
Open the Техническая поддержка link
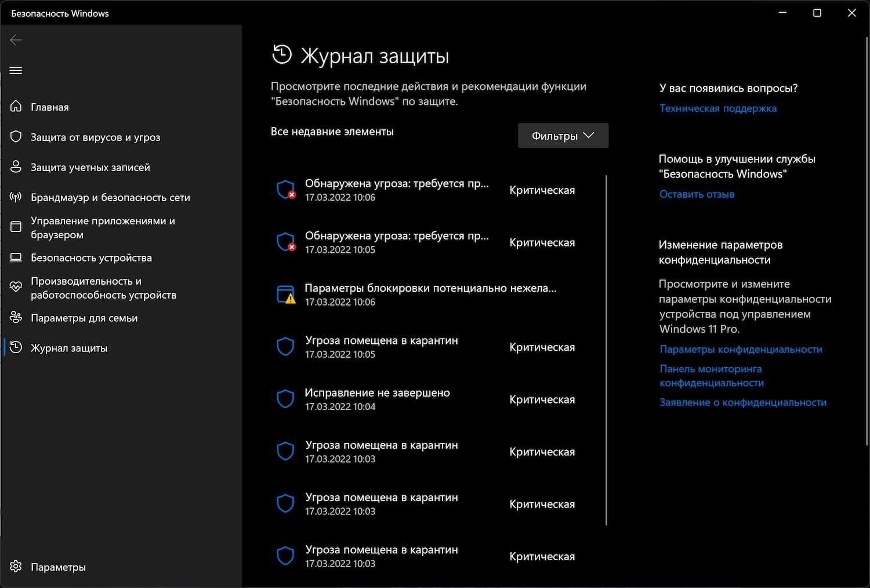(x=717, y=108)
